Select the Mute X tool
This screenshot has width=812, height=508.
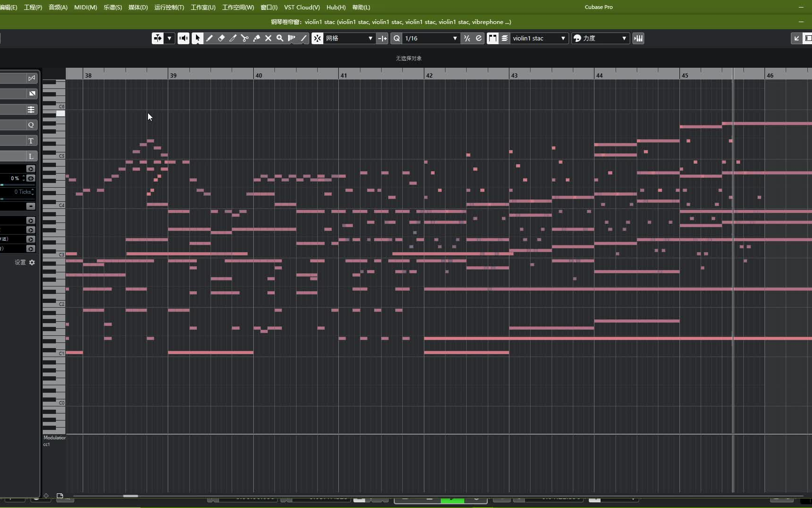(x=268, y=38)
